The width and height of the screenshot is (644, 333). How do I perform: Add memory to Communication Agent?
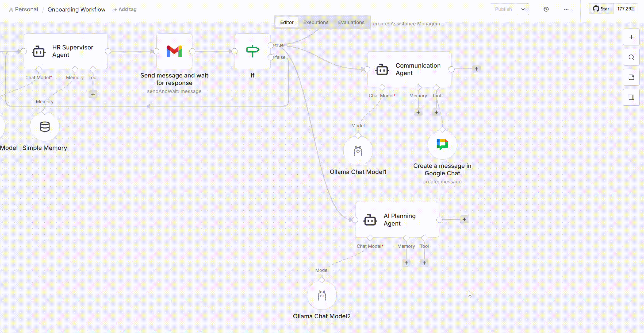[x=418, y=113]
